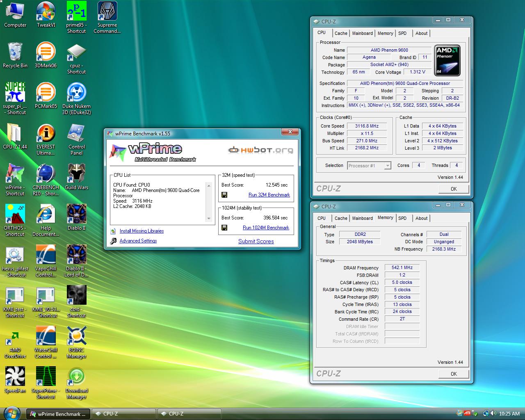
Task: Open the Control Panel desktop icon
Action: (77, 139)
